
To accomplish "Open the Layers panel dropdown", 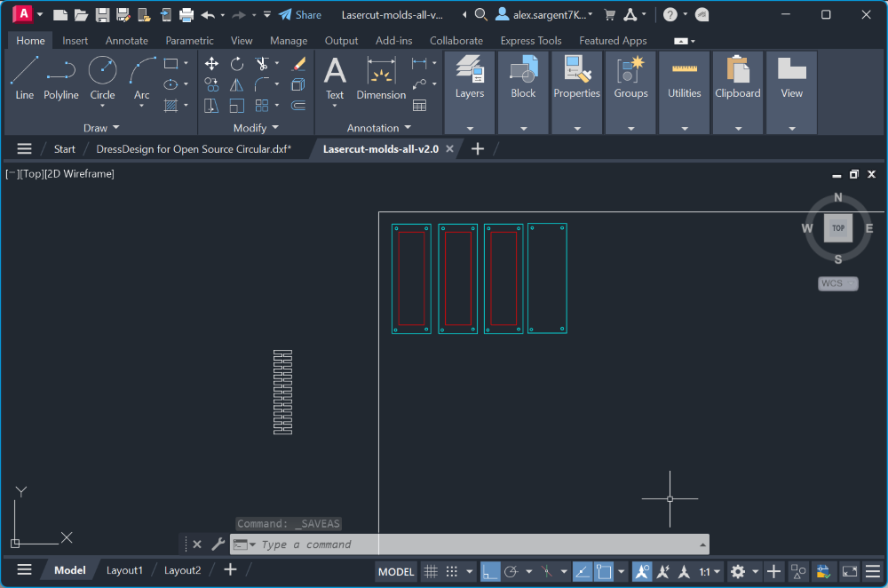I will pyautogui.click(x=470, y=128).
